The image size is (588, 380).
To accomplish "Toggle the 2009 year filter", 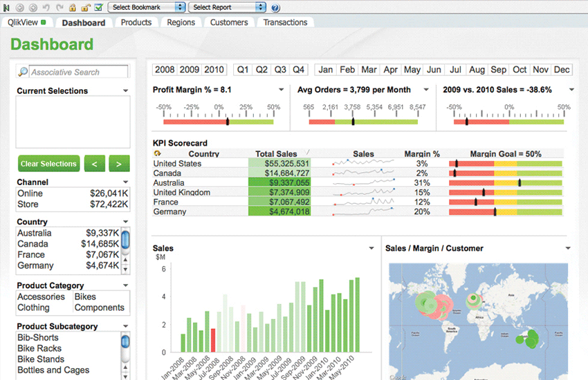I will 190,70.
